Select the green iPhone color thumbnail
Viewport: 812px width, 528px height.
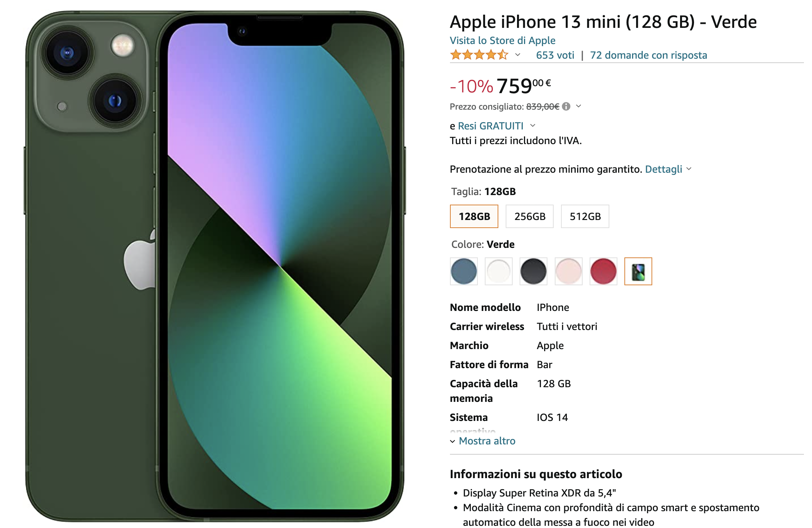[x=638, y=271]
